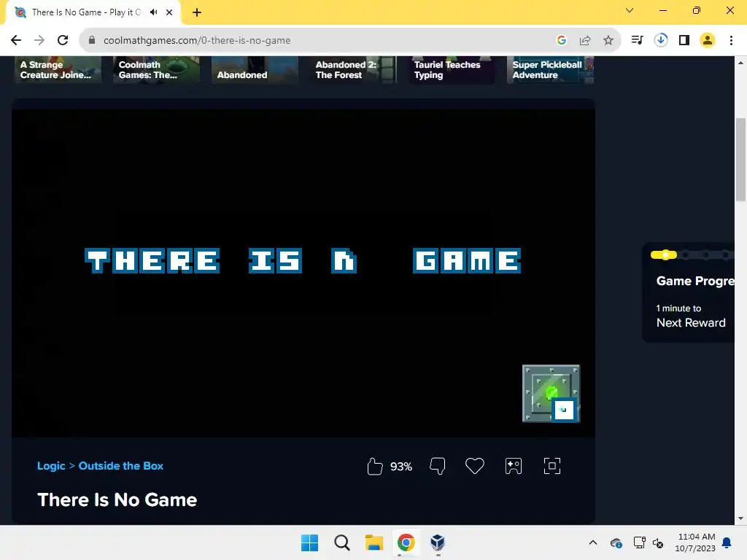Enter fullscreen mode for the game
The height and width of the screenshot is (560, 747).
552,466
